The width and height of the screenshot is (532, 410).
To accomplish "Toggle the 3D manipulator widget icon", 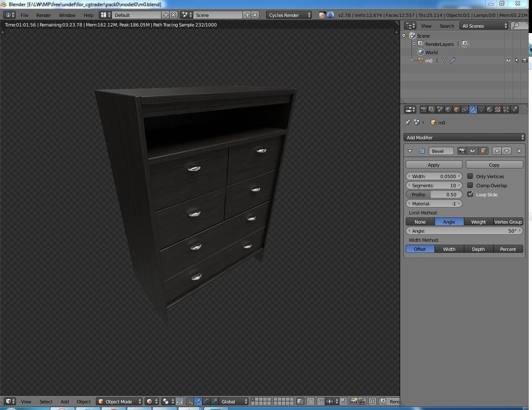I will (190, 401).
